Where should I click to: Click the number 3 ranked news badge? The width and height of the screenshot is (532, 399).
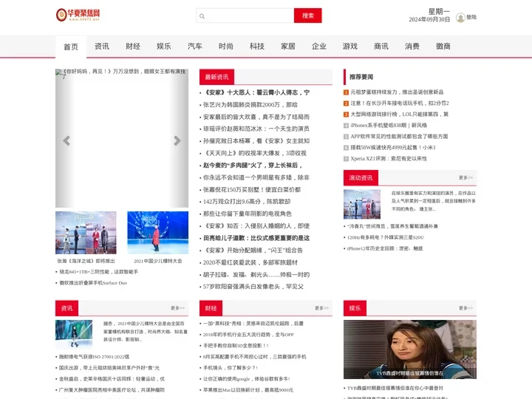tap(346, 115)
